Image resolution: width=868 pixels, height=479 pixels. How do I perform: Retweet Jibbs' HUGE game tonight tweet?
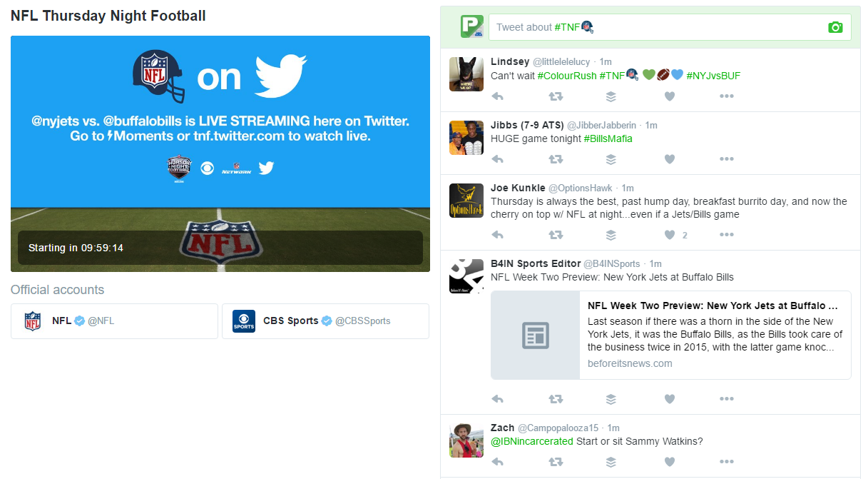[x=555, y=159]
